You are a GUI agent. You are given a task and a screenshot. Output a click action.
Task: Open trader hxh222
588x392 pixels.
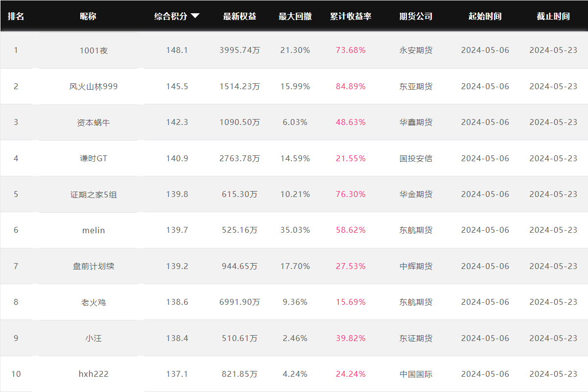click(94, 374)
